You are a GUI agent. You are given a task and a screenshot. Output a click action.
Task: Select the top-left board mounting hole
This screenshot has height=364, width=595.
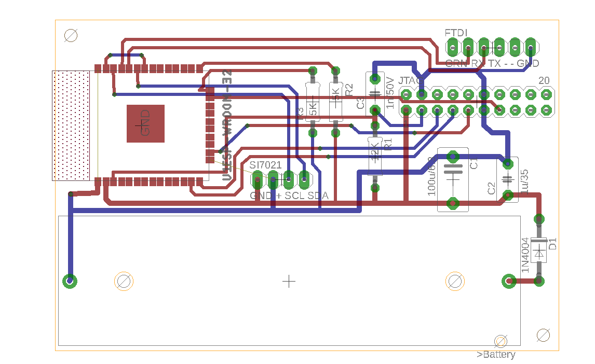[x=71, y=35]
